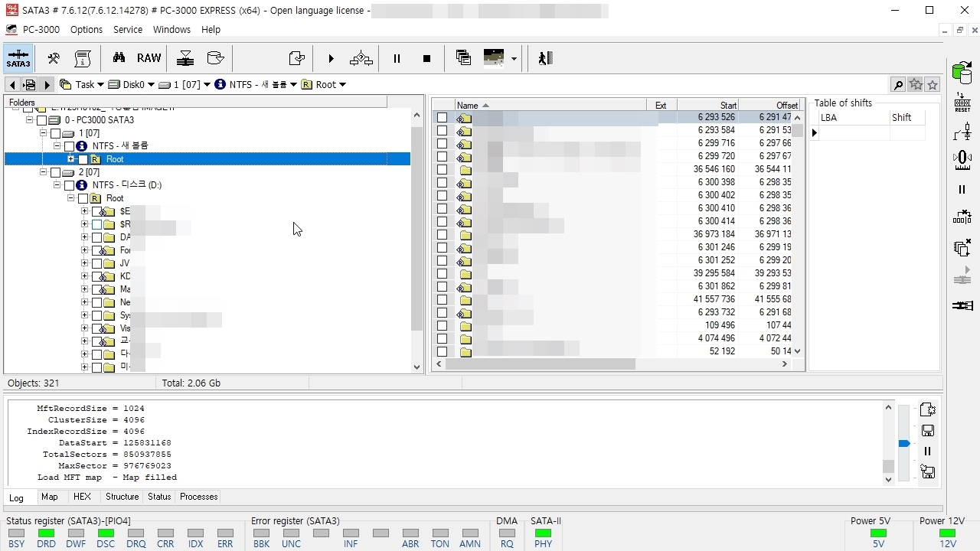This screenshot has width=980, height=551.
Task: Click the exit (walking man) toolbar icon
Action: [x=545, y=58]
